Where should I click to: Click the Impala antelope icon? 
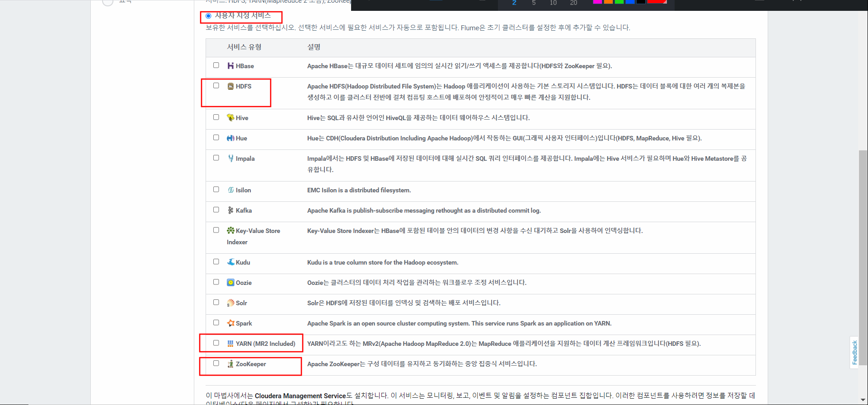(230, 158)
